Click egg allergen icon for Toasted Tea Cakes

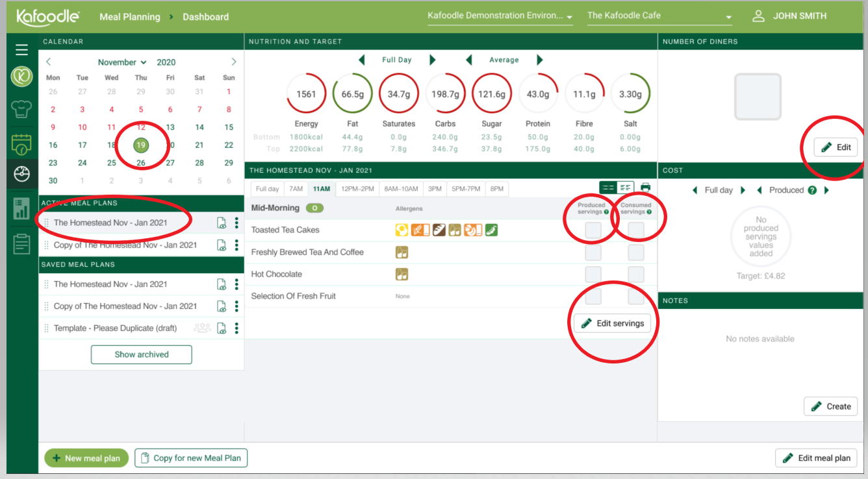point(403,230)
